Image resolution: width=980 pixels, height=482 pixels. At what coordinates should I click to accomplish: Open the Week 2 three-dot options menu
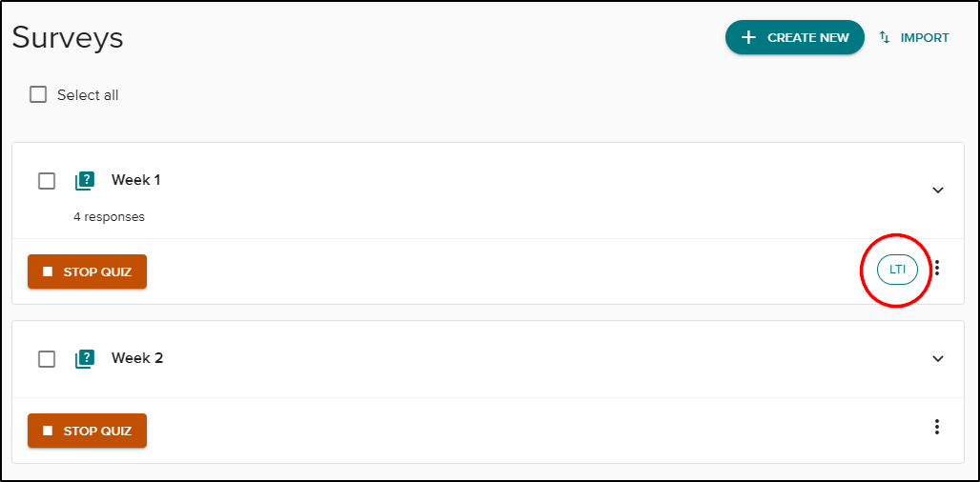tap(937, 427)
